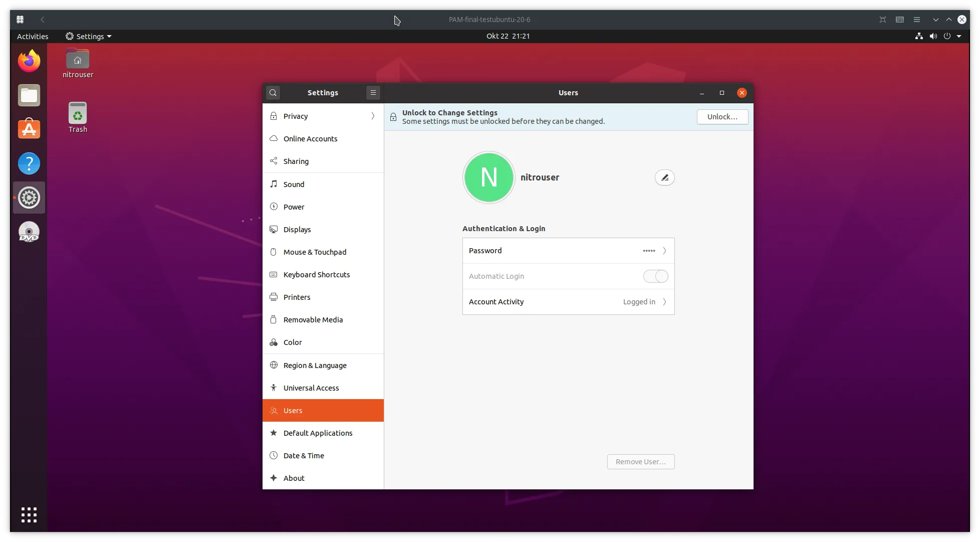Click the Help question mark dock icon

coord(29,163)
